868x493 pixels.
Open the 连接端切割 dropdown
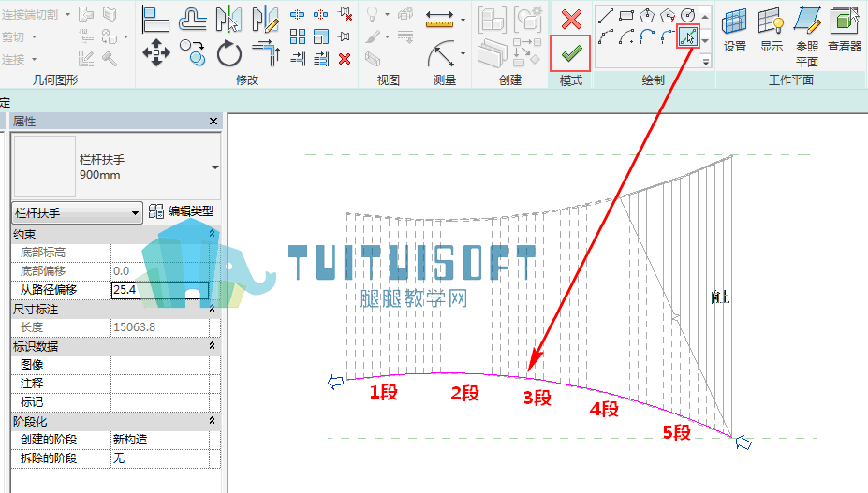click(x=67, y=14)
